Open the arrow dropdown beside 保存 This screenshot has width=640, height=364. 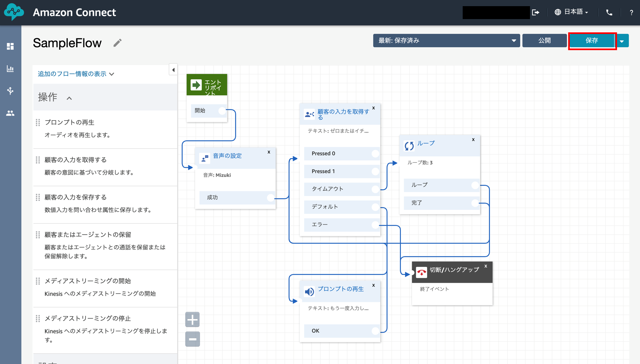point(622,41)
